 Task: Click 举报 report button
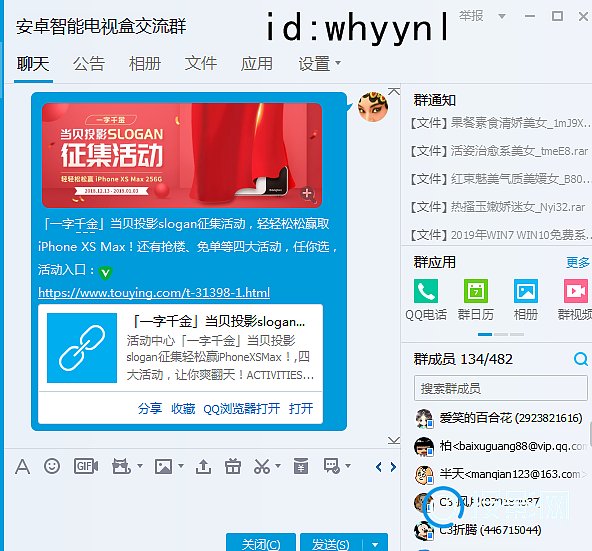[471, 16]
